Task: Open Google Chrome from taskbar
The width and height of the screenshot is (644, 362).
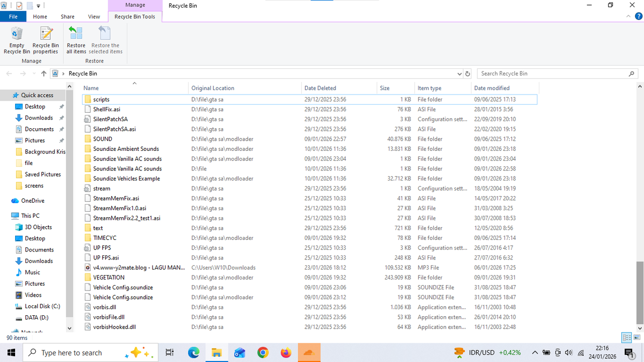Action: pos(263,352)
